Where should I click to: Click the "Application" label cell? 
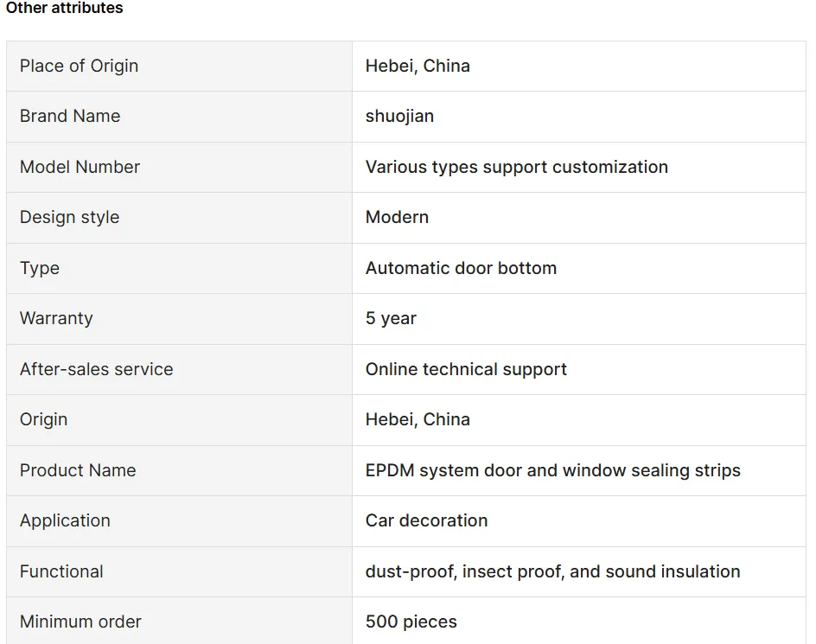pyautogui.click(x=65, y=520)
